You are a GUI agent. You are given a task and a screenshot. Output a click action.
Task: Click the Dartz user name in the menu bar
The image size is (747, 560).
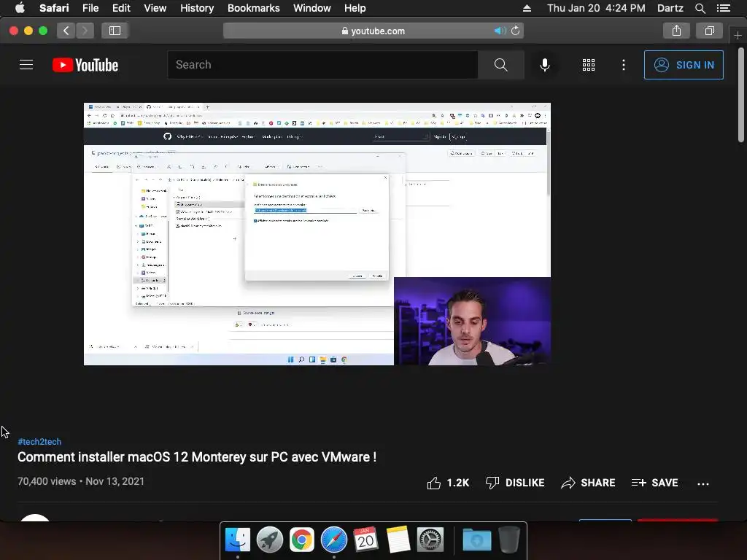click(x=670, y=8)
